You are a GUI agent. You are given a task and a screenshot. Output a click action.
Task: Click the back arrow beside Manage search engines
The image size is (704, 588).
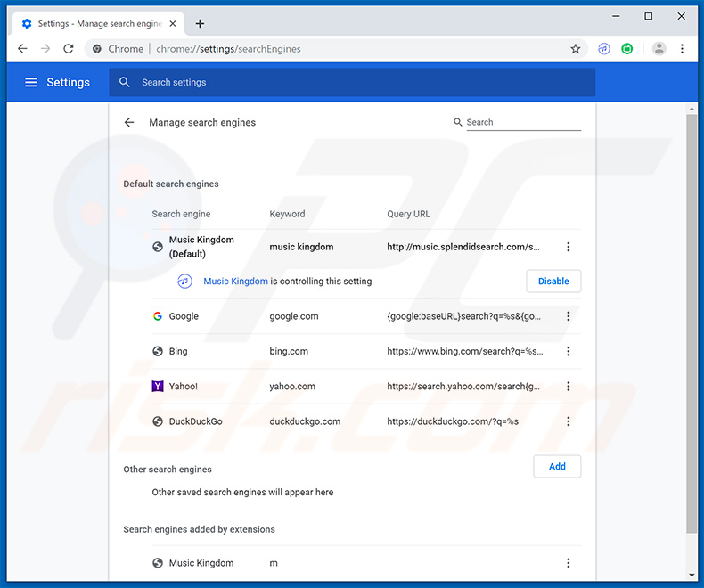click(x=129, y=123)
